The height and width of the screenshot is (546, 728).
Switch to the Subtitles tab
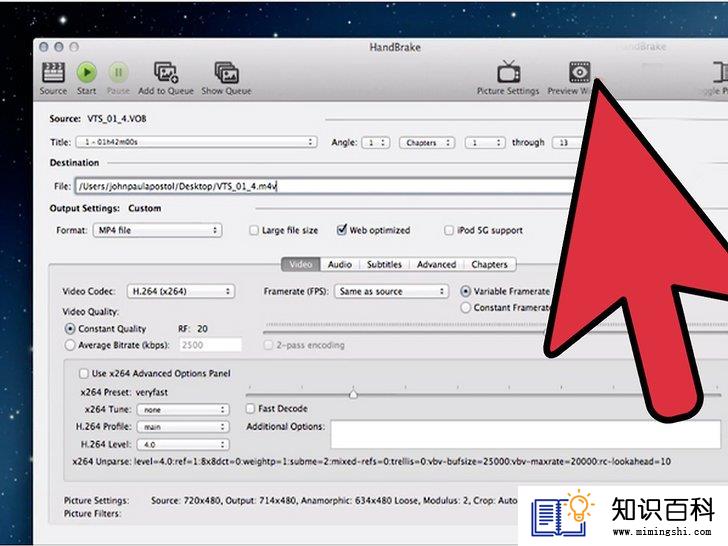coord(384,264)
